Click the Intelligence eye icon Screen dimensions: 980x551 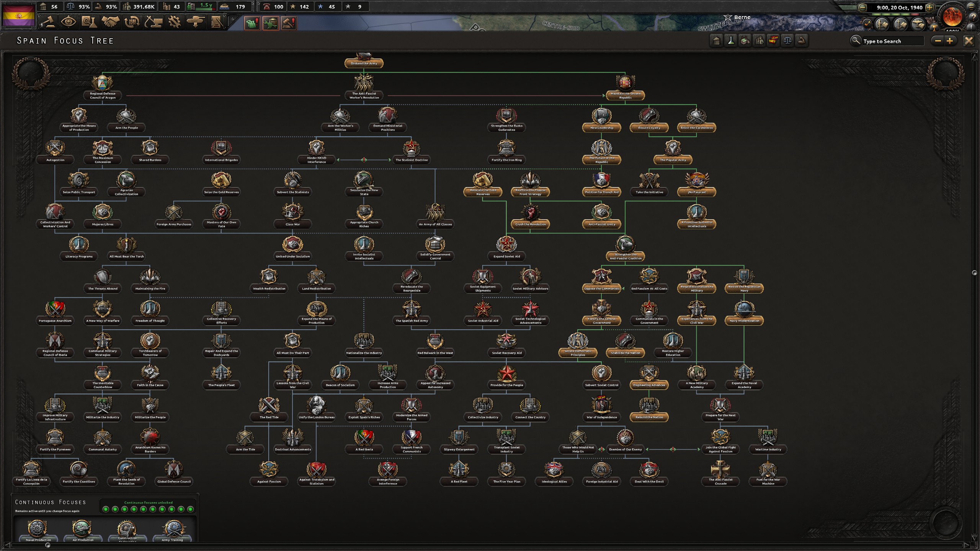click(68, 22)
